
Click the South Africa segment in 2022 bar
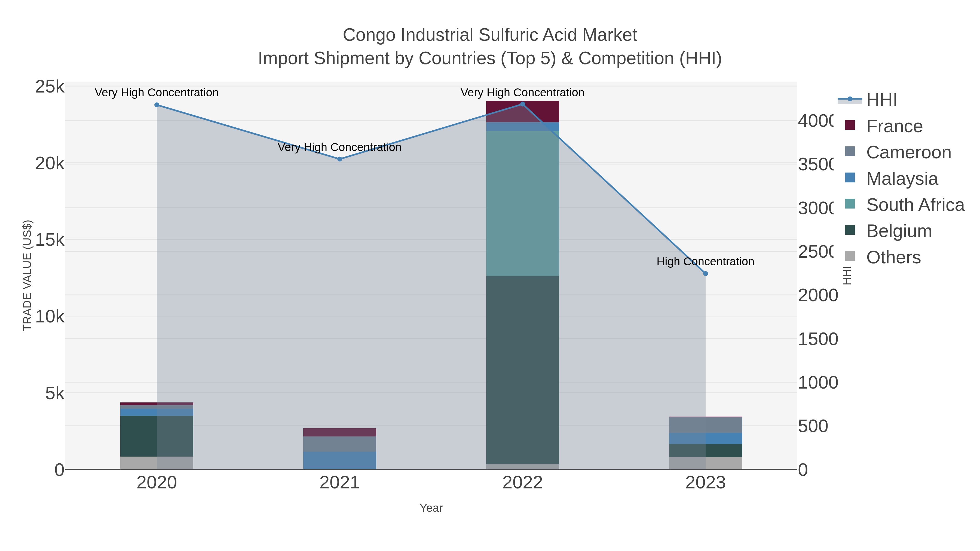(x=522, y=204)
